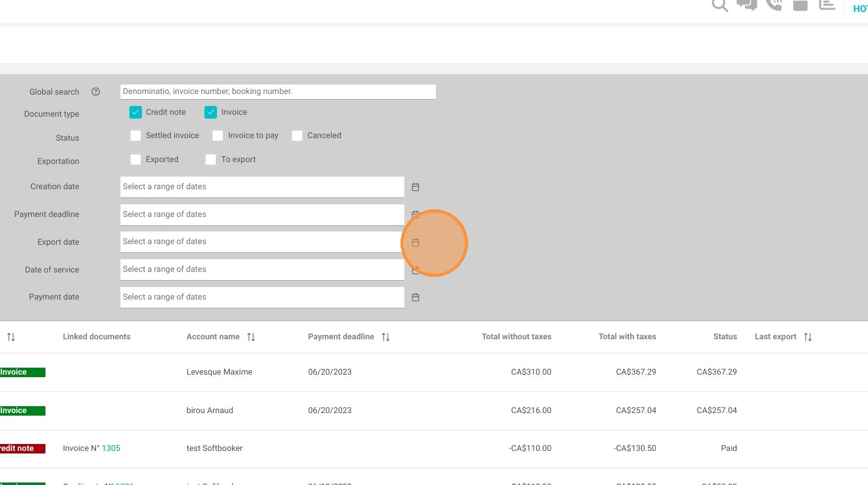Click the -CA$130.50 total with taxes
This screenshot has height=485, width=868.
tap(635, 448)
